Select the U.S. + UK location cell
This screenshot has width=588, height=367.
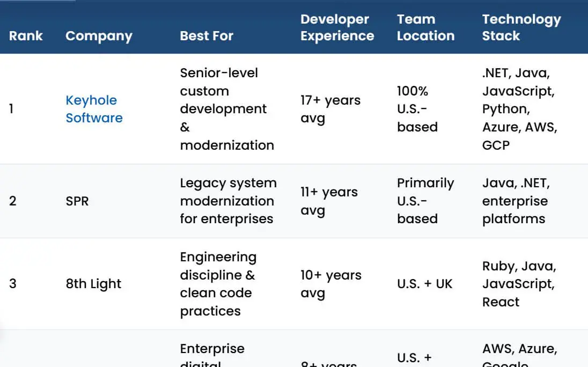(425, 284)
